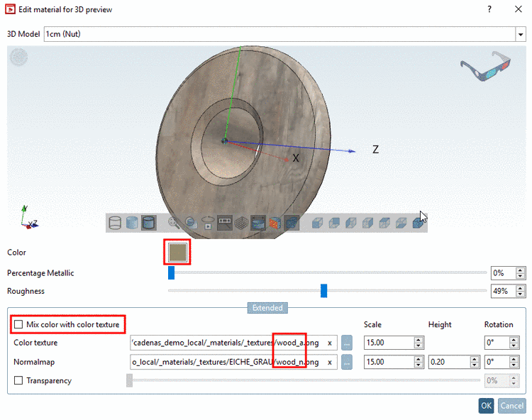
Task: Decrease Roughness value with down arrow
Action: pos(520,294)
